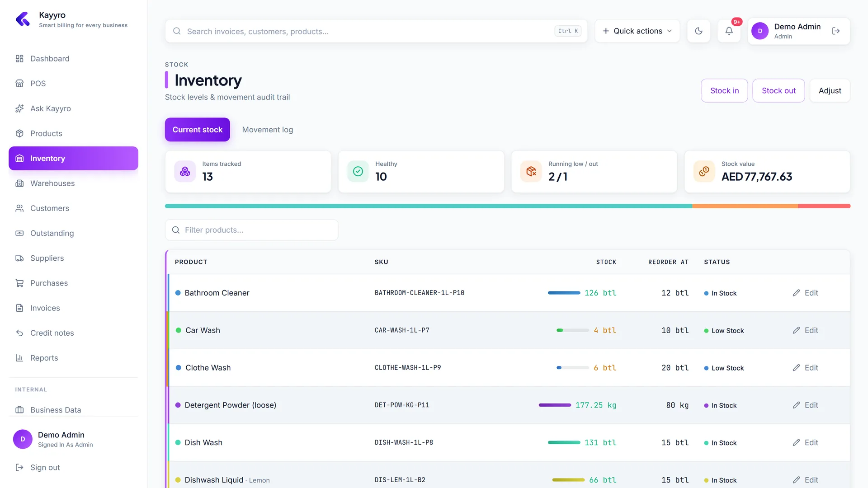The width and height of the screenshot is (868, 488).
Task: Click the Bathroom Cleaner product name
Action: pyautogui.click(x=217, y=293)
